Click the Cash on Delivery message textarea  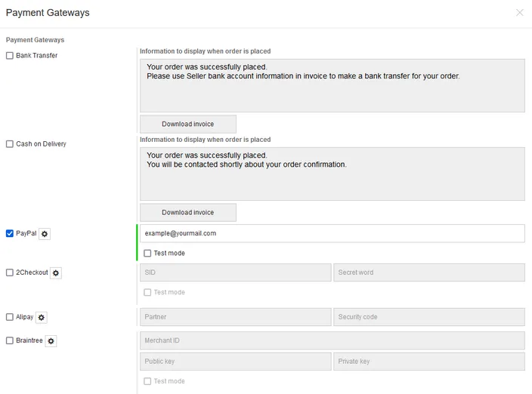[332, 174]
